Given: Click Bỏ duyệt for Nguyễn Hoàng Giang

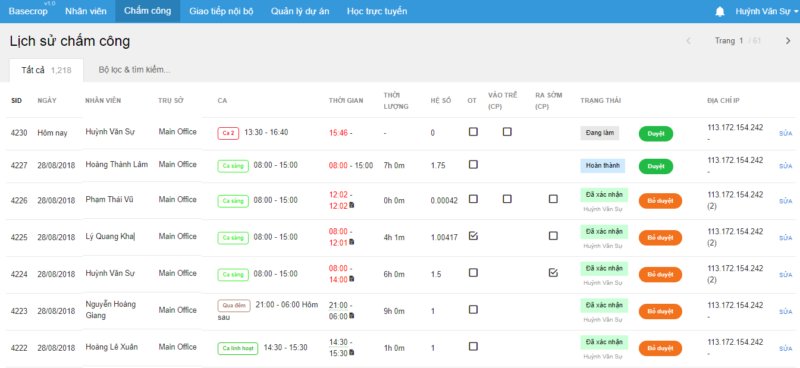Looking at the screenshot, I should coord(660,311).
